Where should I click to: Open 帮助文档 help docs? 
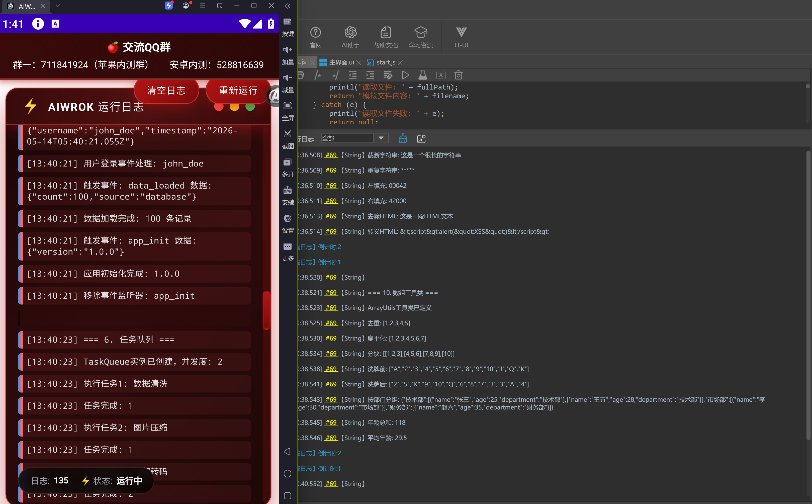386,37
